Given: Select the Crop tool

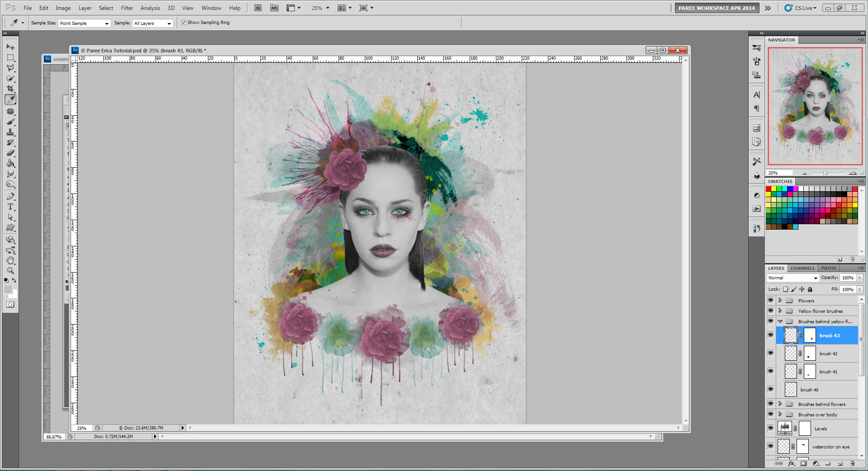Looking at the screenshot, I should point(10,89).
